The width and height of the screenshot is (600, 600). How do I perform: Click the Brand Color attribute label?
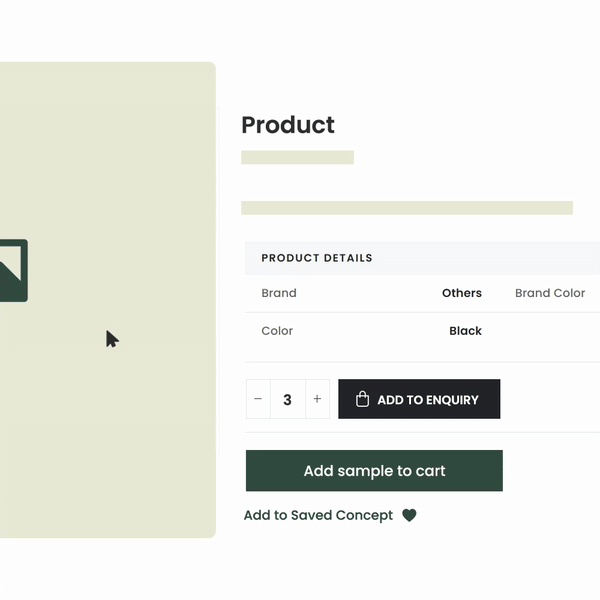550,293
